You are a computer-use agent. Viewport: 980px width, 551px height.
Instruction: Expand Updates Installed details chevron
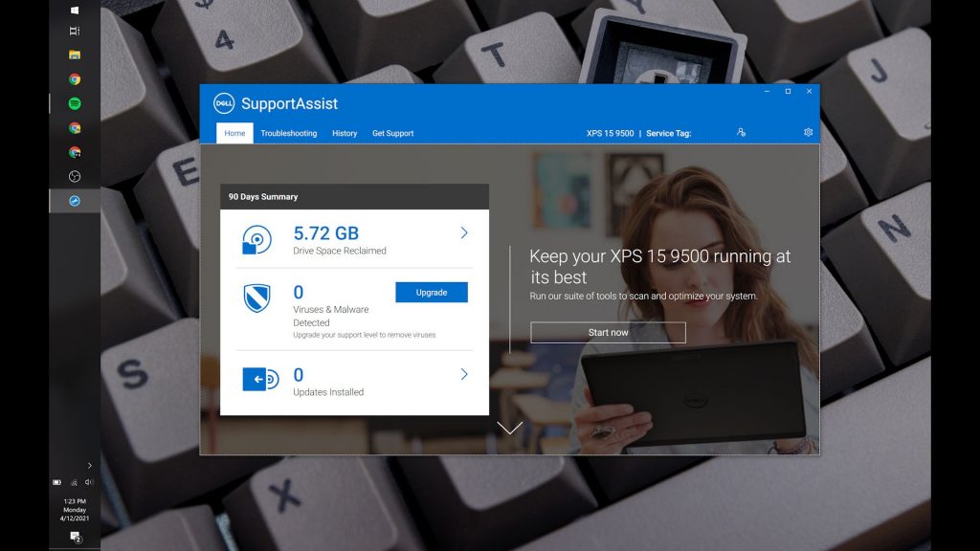[x=464, y=374]
